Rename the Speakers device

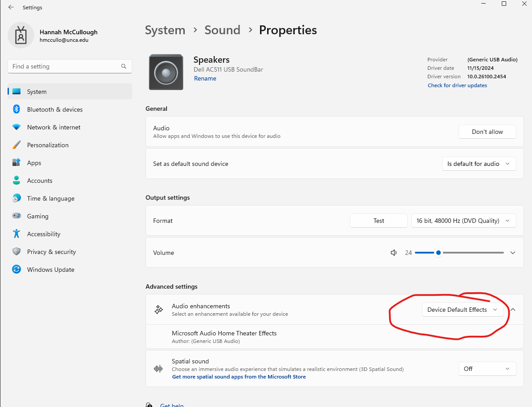[x=205, y=78]
